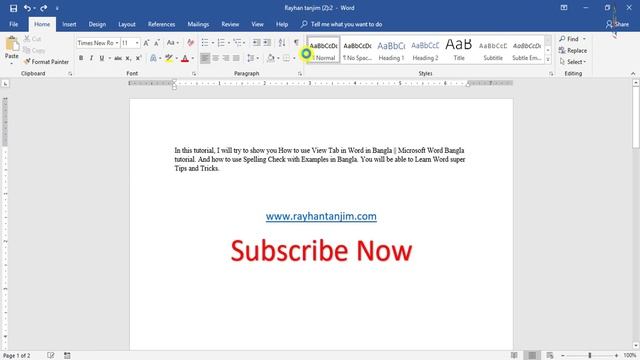Toggle Subscript formatting
The image size is (640, 360).
pos(128,58)
